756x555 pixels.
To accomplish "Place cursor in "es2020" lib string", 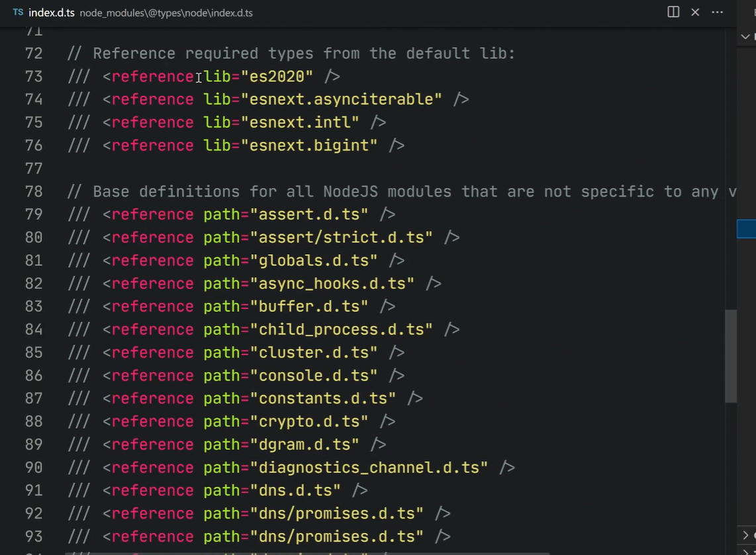I will pyautogui.click(x=277, y=76).
